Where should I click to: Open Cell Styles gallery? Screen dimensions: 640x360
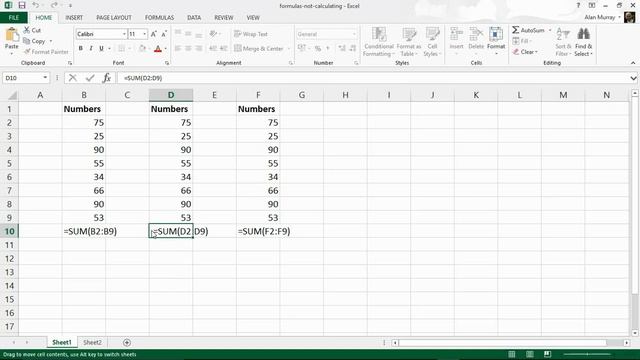432,42
